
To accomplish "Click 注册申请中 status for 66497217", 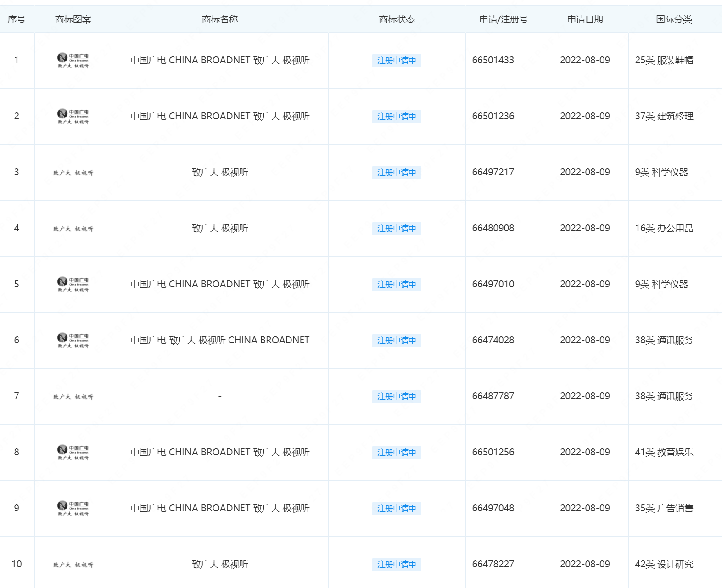I will pos(397,173).
